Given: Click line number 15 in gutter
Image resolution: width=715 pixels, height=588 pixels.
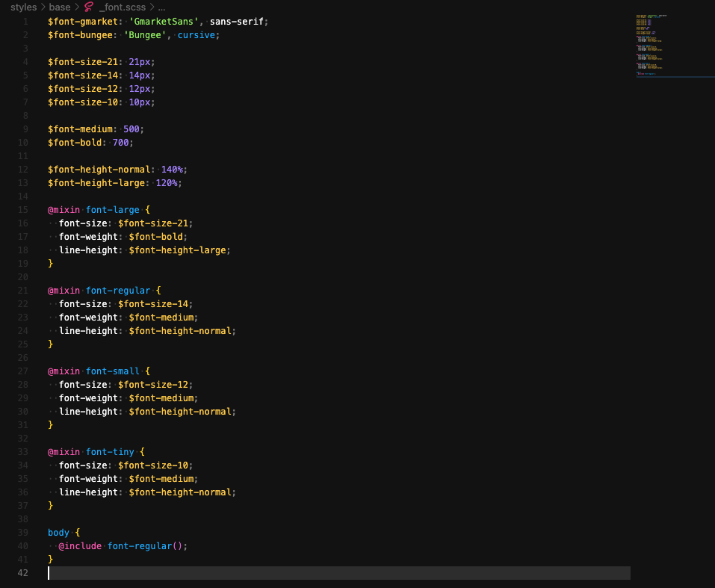Looking at the screenshot, I should (x=23, y=210).
